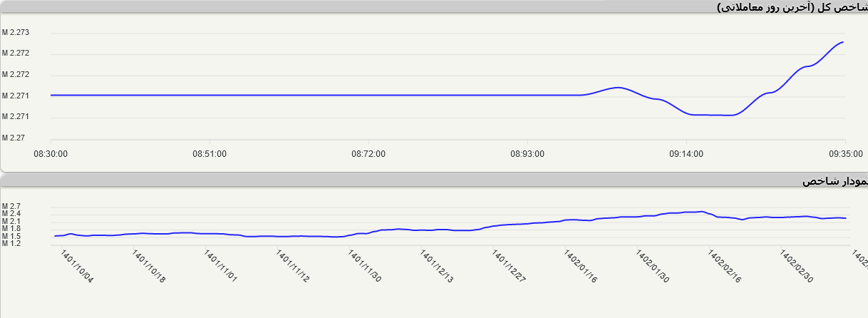The image size is (868, 318).
Task: Select the 08:51:00 time axis label
Action: (210, 153)
